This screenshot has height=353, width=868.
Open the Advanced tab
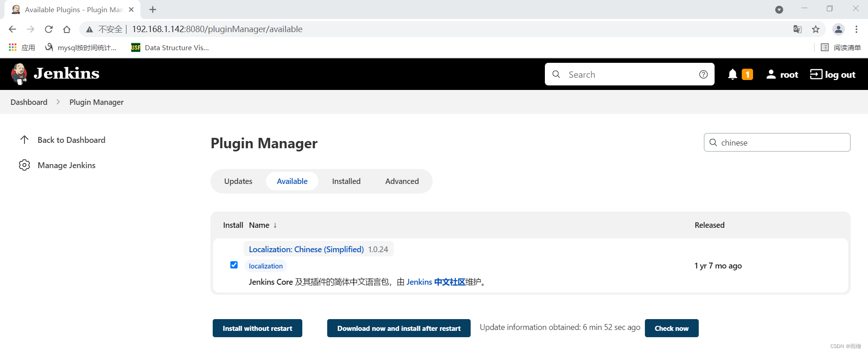pos(402,181)
